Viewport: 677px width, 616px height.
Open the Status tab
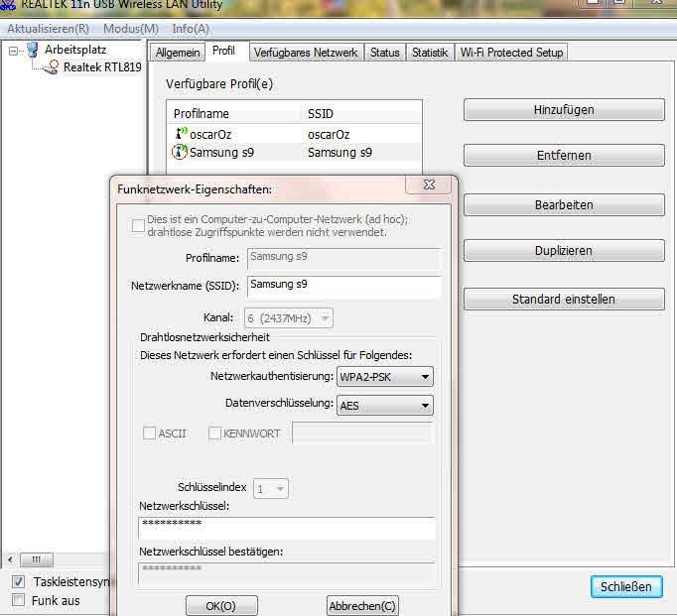[x=385, y=53]
